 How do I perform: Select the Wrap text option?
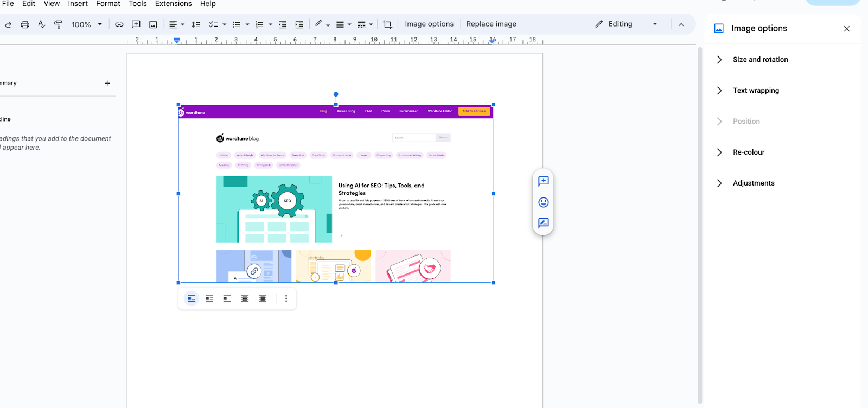pos(209,298)
